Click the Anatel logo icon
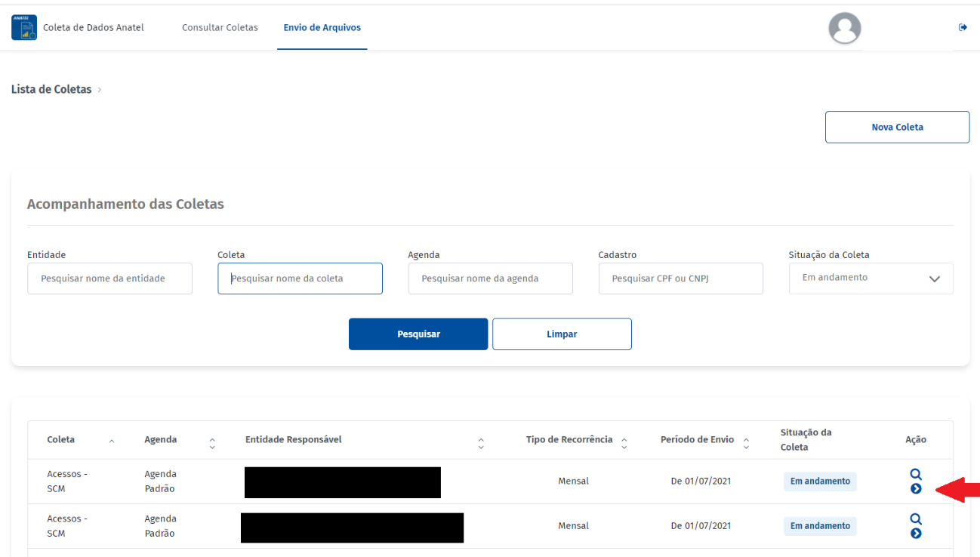Viewport: 980px width, 557px height. coord(24,28)
